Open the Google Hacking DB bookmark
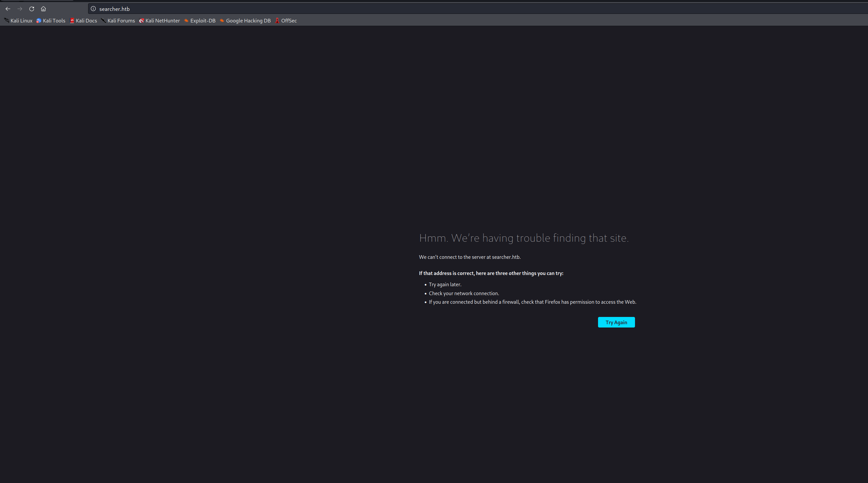Image resolution: width=868 pixels, height=483 pixels. click(x=245, y=20)
